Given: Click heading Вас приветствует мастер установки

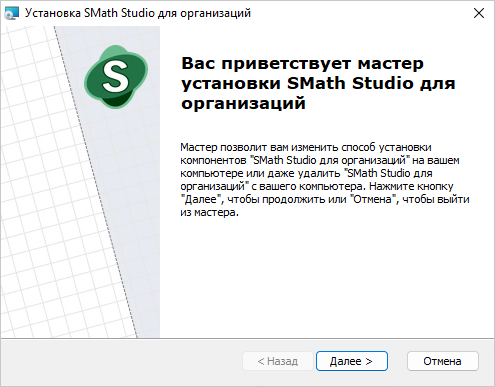Looking at the screenshot, I should 318,83.
